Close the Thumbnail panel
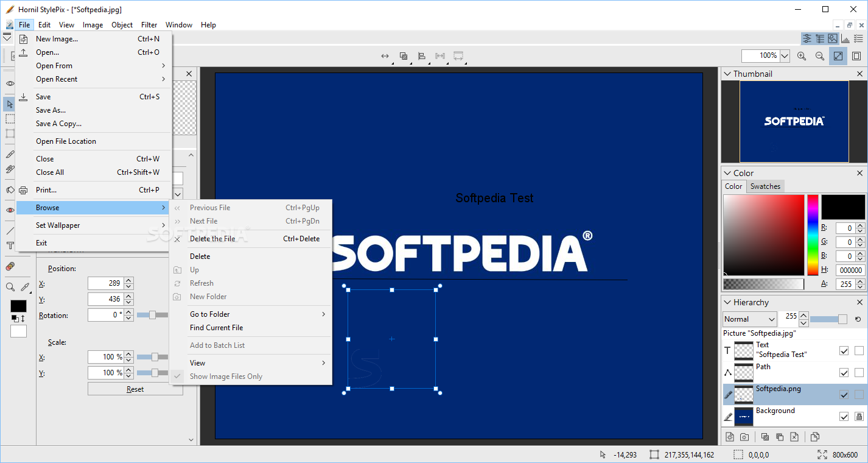The image size is (868, 463). click(859, 74)
